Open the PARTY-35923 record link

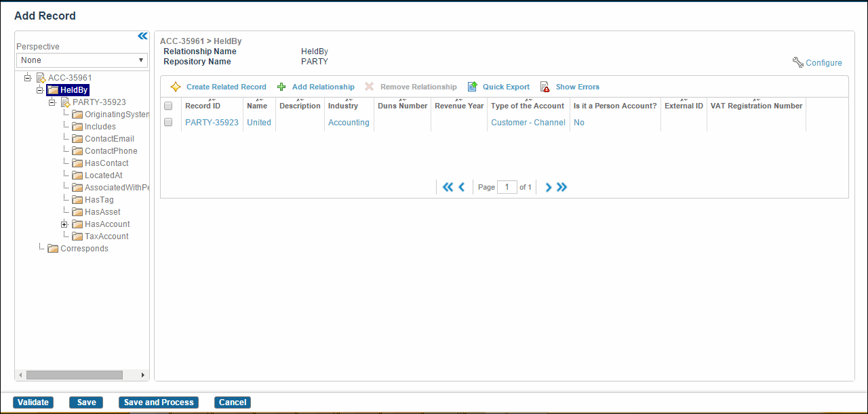[x=212, y=123]
